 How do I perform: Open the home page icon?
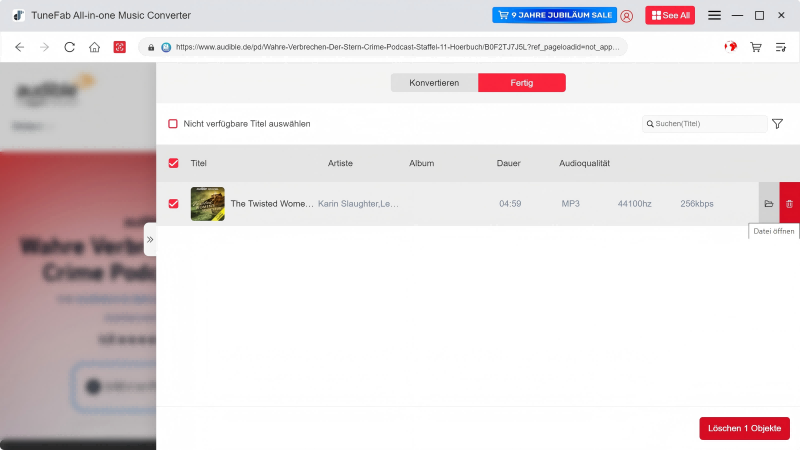click(94, 47)
